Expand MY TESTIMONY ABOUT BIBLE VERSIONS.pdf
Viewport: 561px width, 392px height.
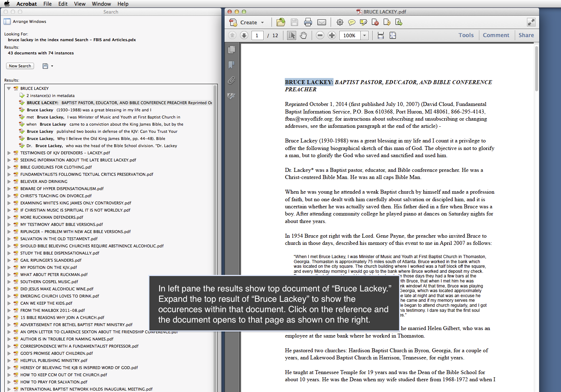pos(9,224)
